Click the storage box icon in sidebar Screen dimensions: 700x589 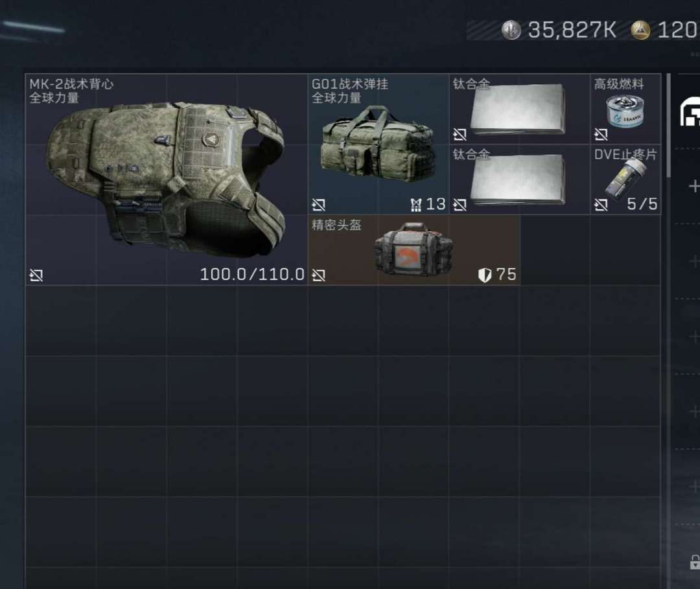click(690, 111)
